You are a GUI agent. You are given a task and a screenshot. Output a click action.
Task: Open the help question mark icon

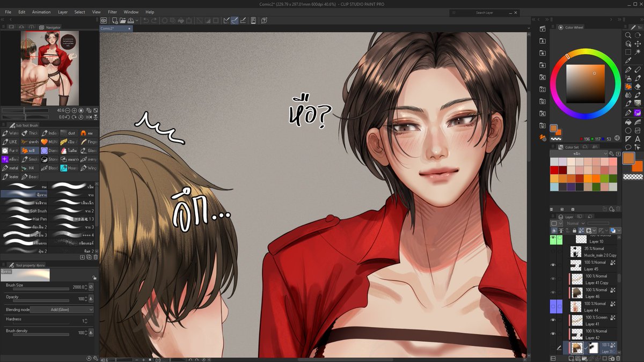click(264, 20)
